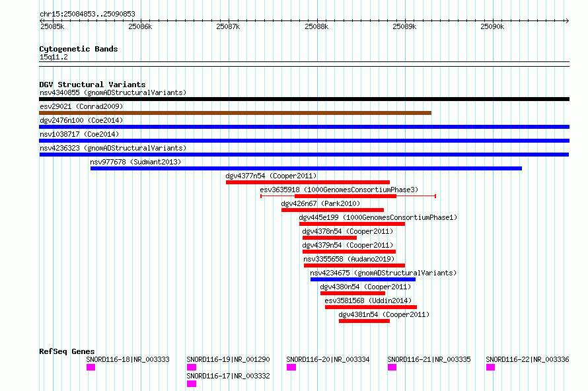The image size is (588, 391).
Task: Click the 25086k ruler label
Action: pos(140,26)
